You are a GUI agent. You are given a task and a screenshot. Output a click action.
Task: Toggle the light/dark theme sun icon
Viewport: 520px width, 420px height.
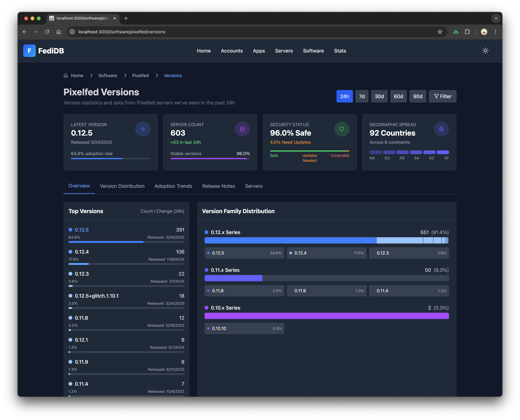click(x=485, y=51)
